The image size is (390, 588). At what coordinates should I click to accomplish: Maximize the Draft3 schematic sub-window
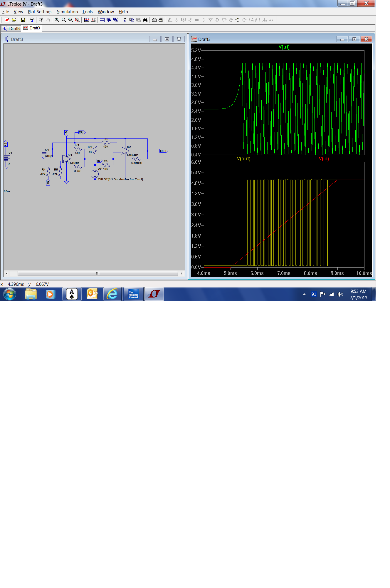pyautogui.click(x=167, y=39)
